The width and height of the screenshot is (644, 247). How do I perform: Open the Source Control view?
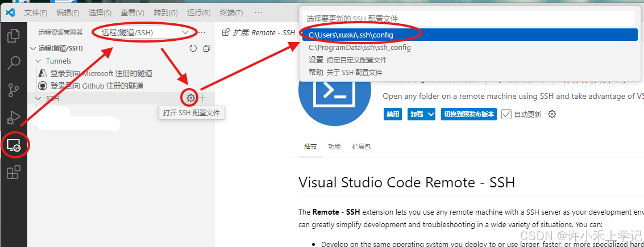click(14, 90)
